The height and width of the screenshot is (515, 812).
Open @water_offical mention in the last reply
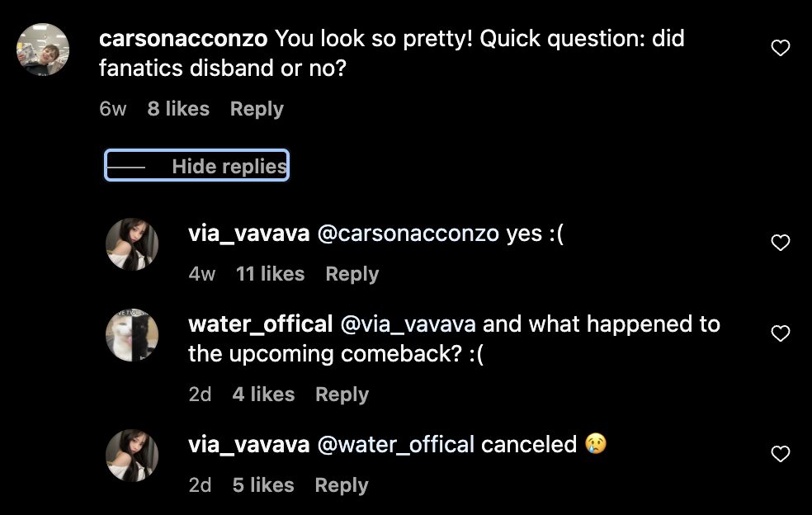[396, 445]
